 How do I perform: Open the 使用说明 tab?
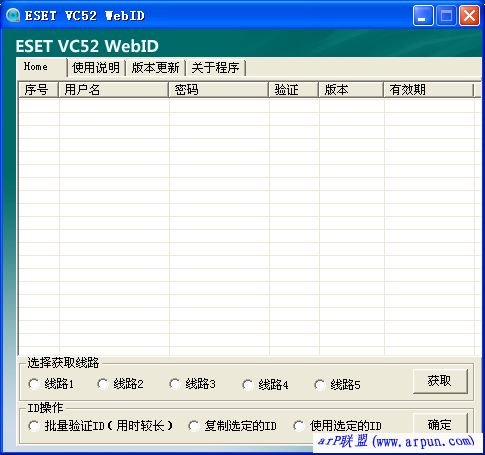[x=96, y=68]
